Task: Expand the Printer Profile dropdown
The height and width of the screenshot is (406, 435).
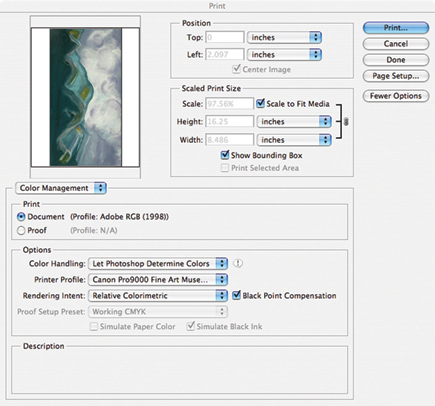Action: tap(158, 280)
